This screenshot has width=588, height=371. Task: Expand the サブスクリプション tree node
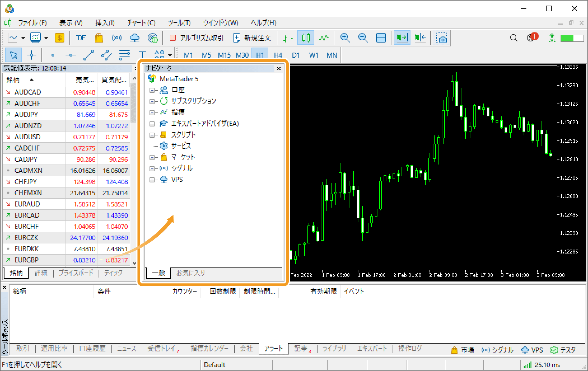(152, 101)
